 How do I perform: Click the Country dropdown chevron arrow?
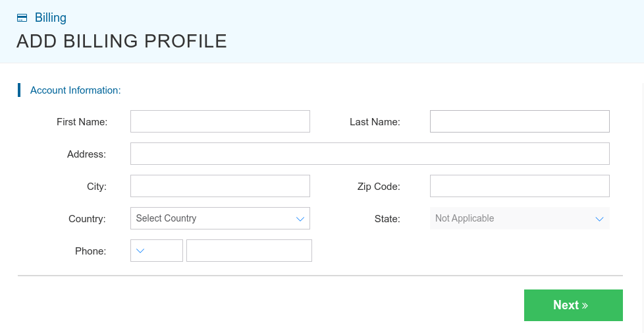click(300, 218)
